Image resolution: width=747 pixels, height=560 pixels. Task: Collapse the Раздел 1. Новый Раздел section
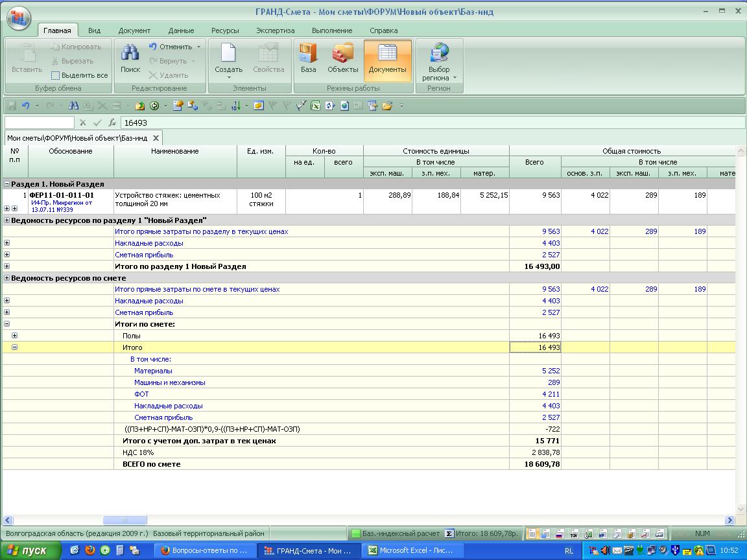click(6, 184)
